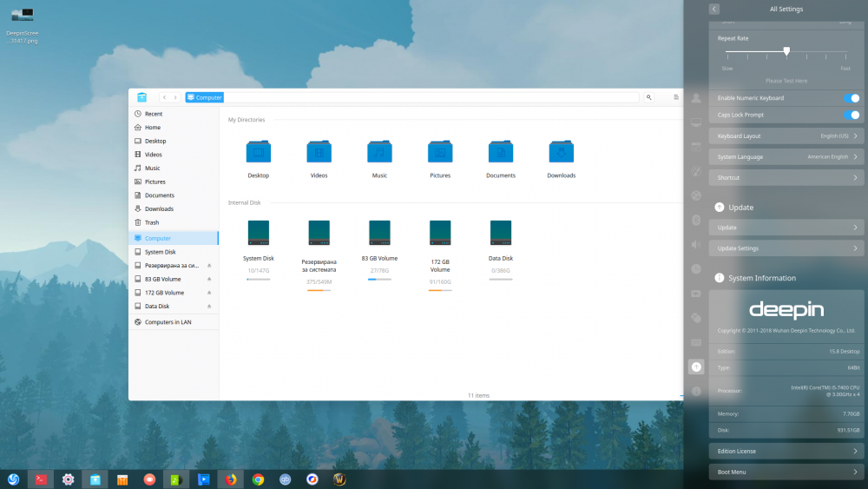Viewport: 868px width, 489px height.
Task: Open Network settings icon in control center
Action: tap(696, 195)
